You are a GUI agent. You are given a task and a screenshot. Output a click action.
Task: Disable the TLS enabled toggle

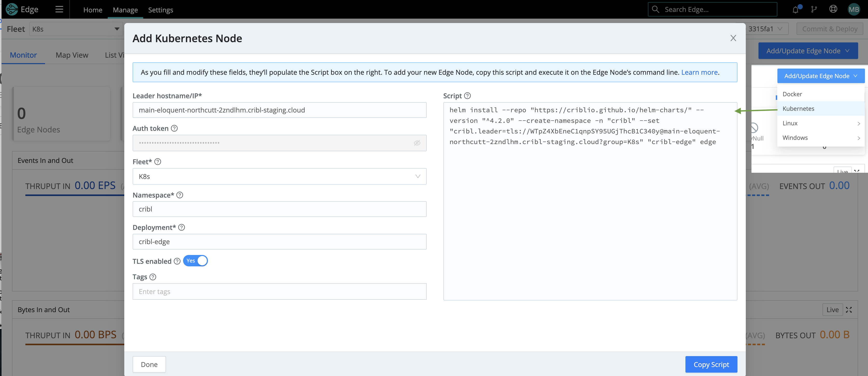pos(196,261)
